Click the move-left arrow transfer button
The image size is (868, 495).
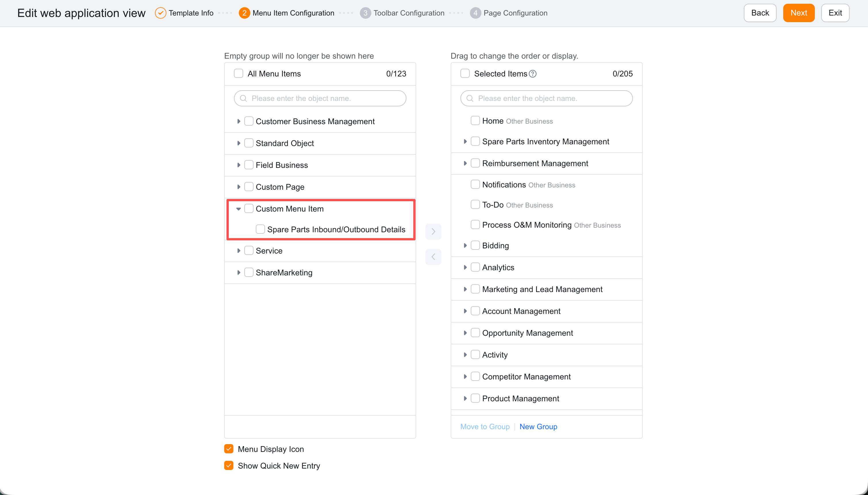(x=433, y=257)
